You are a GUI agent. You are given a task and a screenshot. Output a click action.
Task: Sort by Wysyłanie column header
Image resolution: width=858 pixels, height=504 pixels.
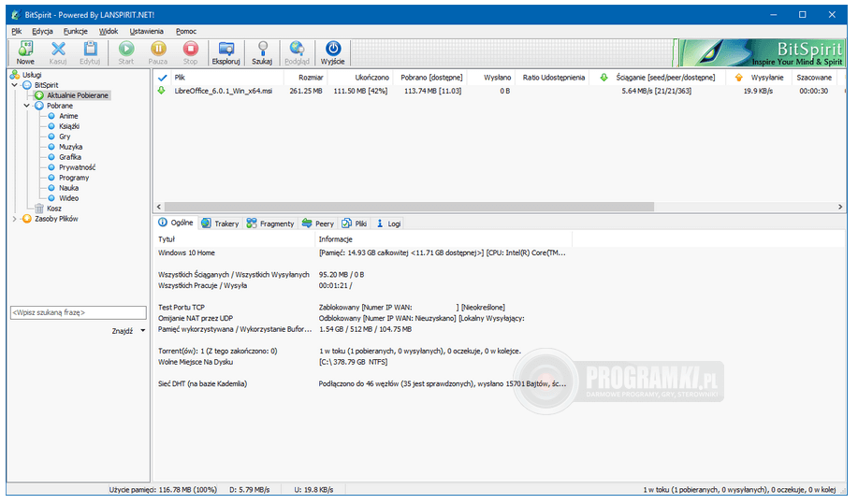coord(759,78)
